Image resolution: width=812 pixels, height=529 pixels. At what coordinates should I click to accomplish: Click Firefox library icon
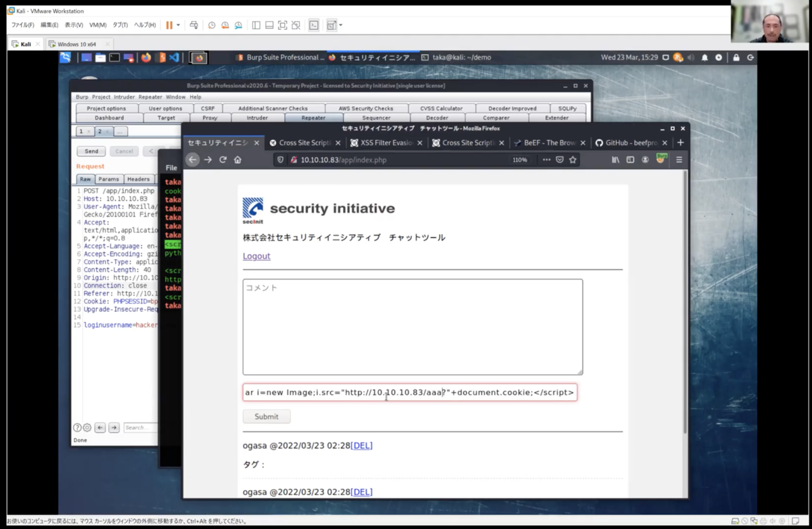pyautogui.click(x=616, y=160)
